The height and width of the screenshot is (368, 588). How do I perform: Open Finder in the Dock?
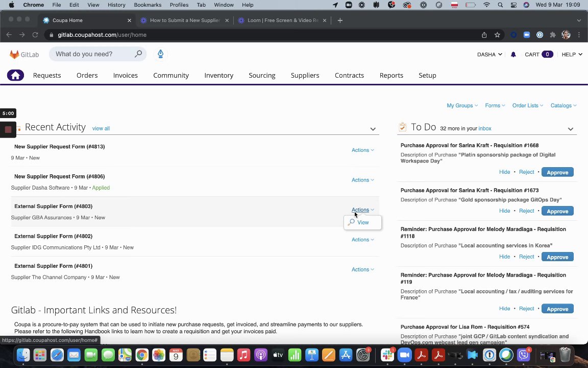pyautogui.click(x=23, y=355)
